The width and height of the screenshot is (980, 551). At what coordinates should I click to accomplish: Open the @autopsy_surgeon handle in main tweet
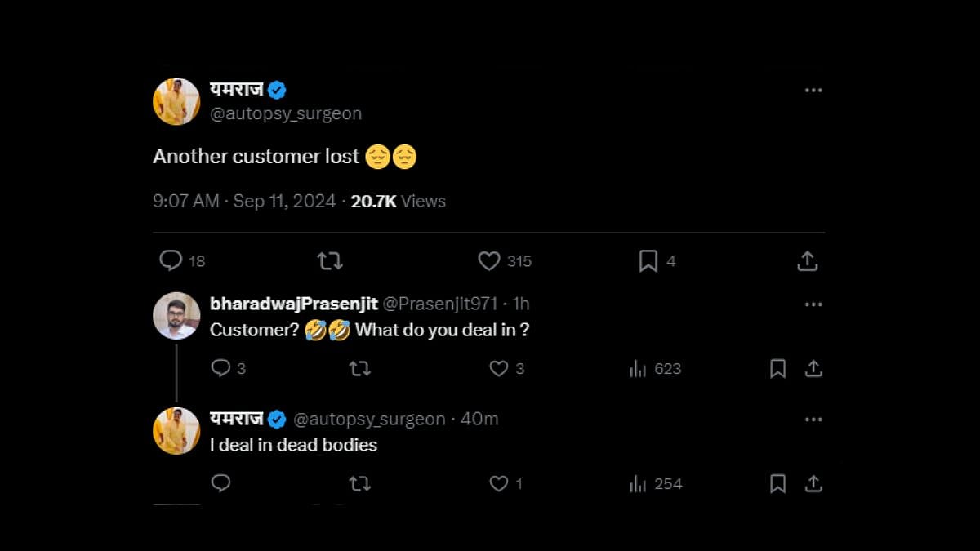click(x=286, y=113)
